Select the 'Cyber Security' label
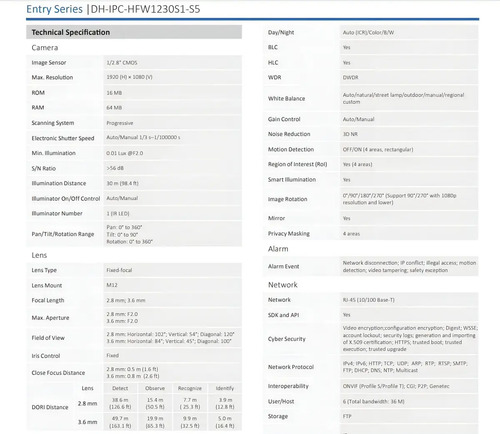This screenshot has height=434, width=500. click(287, 339)
